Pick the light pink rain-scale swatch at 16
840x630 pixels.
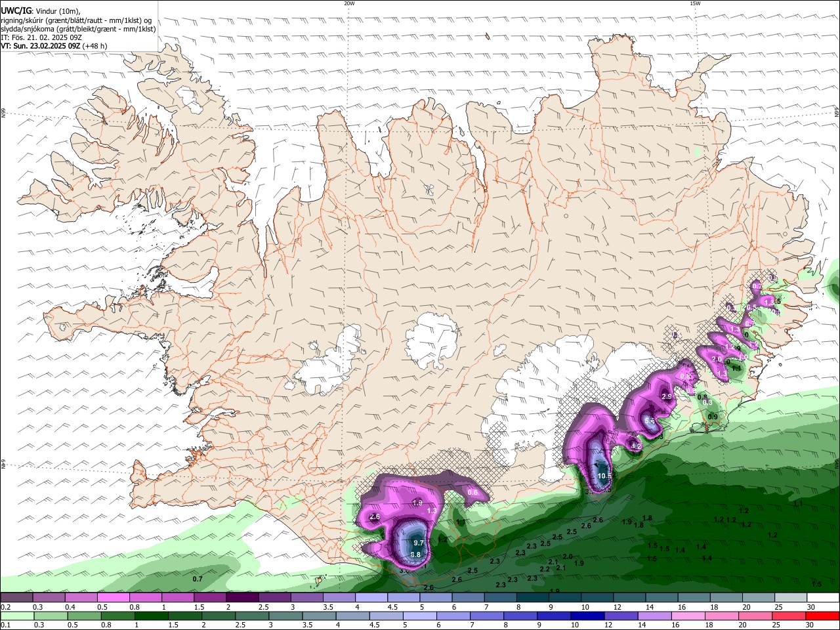(688, 616)
